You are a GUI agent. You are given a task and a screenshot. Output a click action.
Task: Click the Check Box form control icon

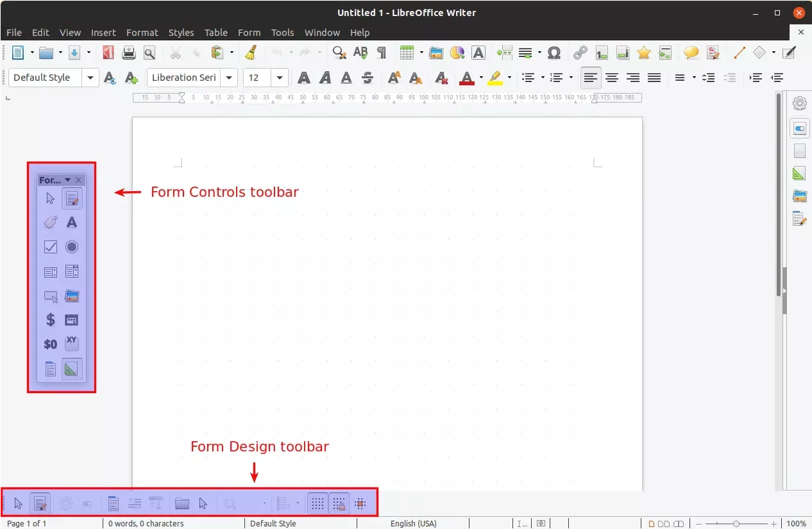click(51, 247)
